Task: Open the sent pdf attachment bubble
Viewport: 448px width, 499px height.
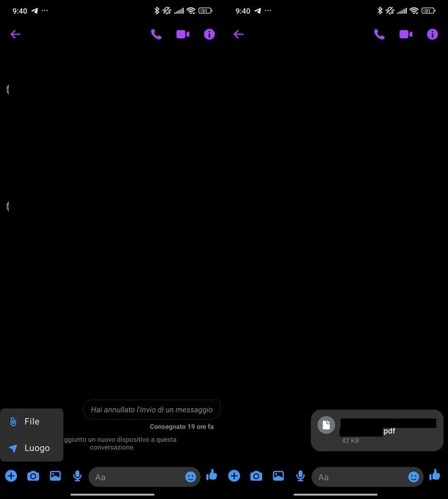Action: (x=377, y=430)
